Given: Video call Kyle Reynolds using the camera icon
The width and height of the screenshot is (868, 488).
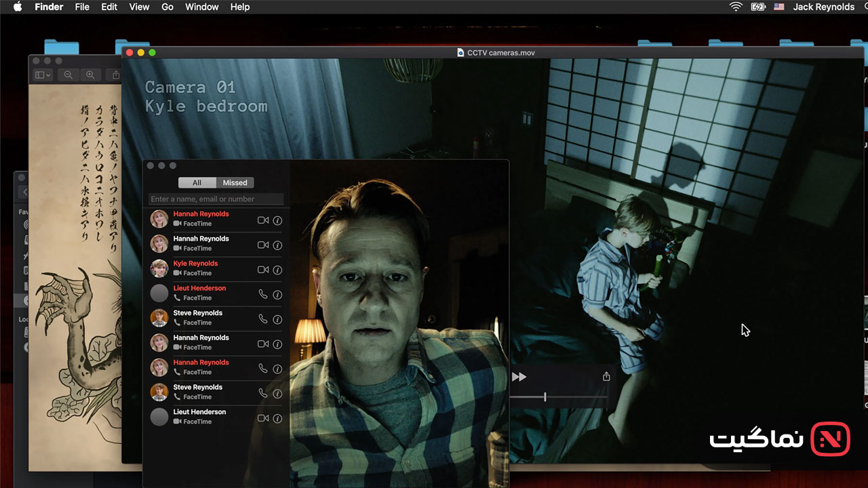Looking at the screenshot, I should click(263, 270).
